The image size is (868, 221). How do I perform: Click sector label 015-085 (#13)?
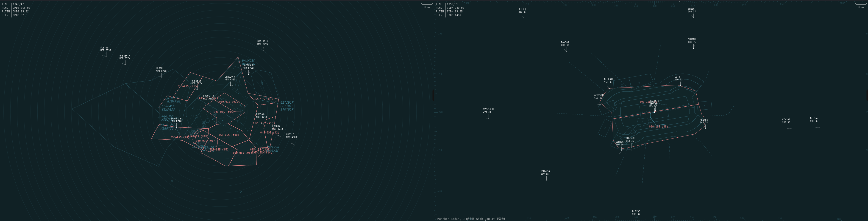pyautogui.click(x=188, y=87)
